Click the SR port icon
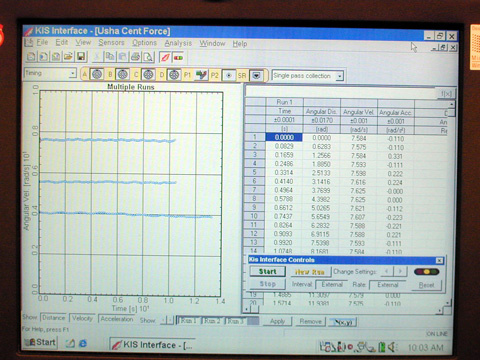 (256, 76)
